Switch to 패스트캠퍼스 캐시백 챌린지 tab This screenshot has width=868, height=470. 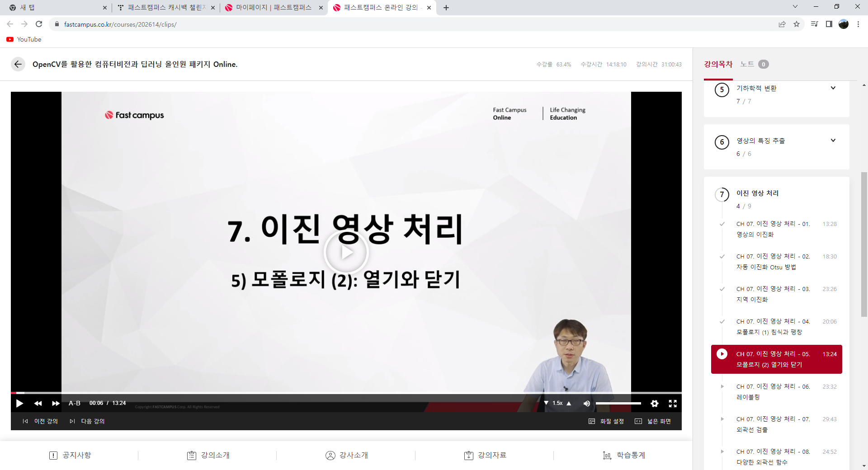tap(165, 8)
